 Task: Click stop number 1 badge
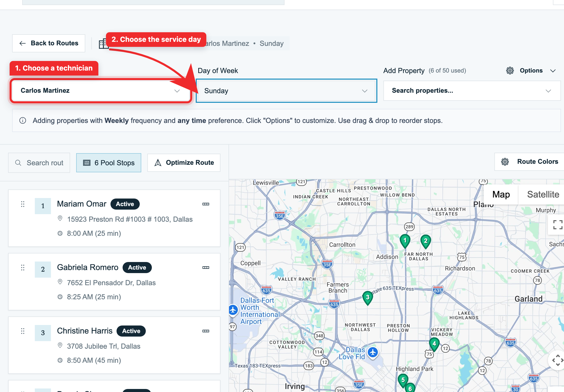[x=43, y=206]
